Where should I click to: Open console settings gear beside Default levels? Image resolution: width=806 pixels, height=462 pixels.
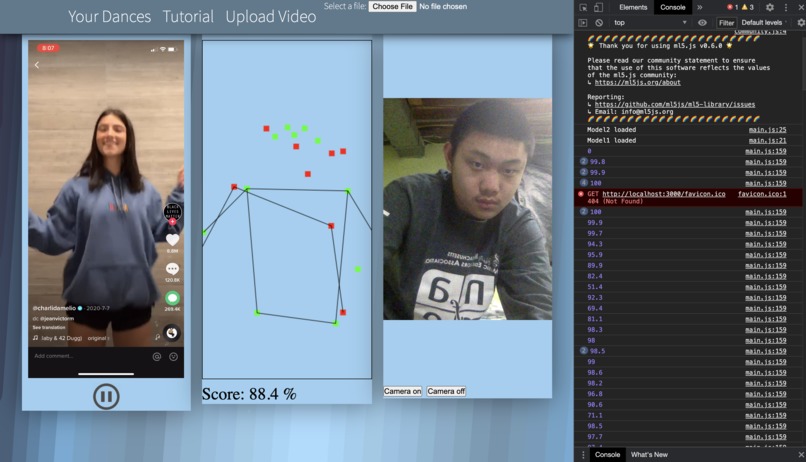[800, 23]
